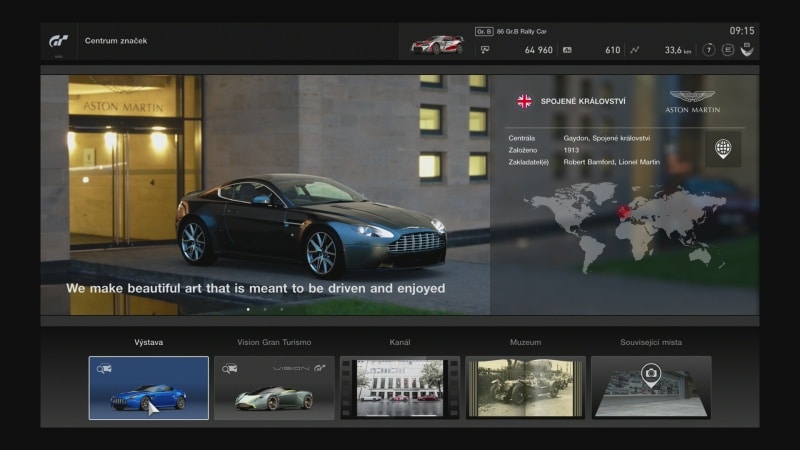
Task: Open the blue Vantage showroom tile
Action: [x=148, y=388]
